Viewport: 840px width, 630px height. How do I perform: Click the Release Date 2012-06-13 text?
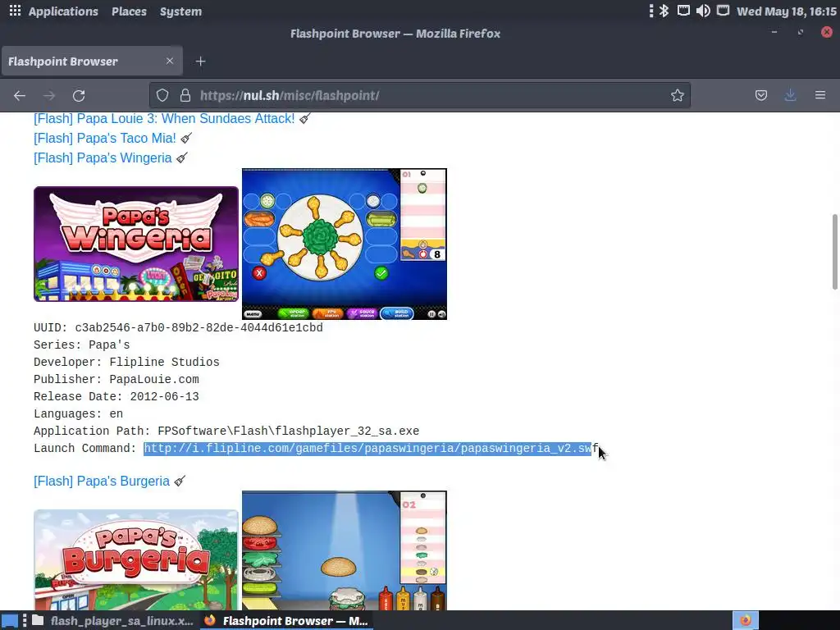point(116,397)
